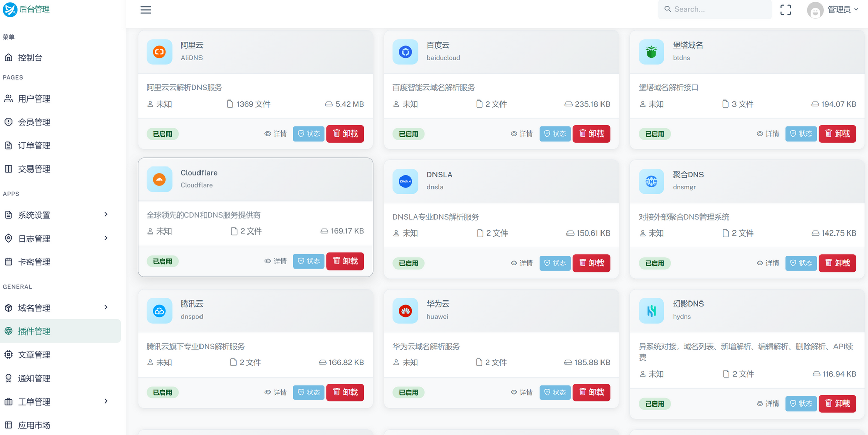Uninstall Cloudflare with 卸载 button
Screen dimensions: 868x435
[345, 261]
